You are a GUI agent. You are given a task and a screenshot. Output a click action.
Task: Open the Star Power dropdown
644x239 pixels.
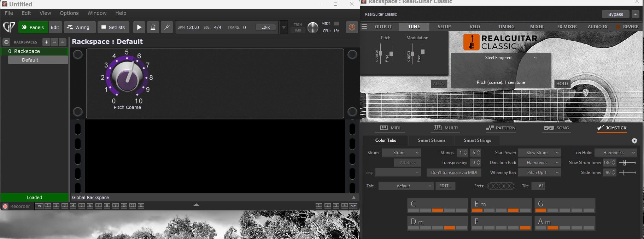[539, 153]
